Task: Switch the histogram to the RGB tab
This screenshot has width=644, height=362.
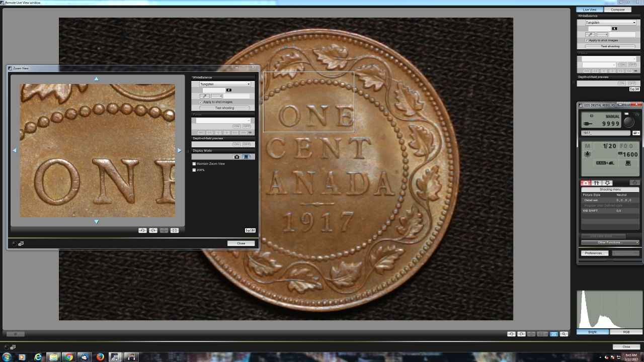Action: click(x=626, y=332)
